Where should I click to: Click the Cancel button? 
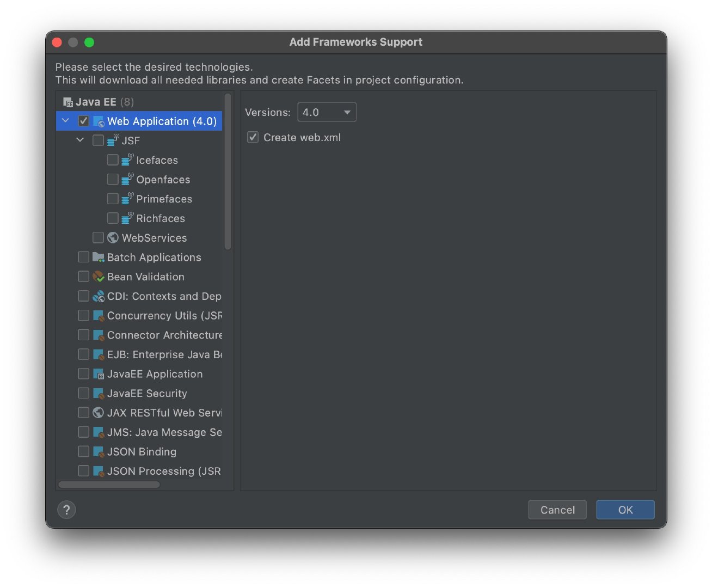coord(557,510)
